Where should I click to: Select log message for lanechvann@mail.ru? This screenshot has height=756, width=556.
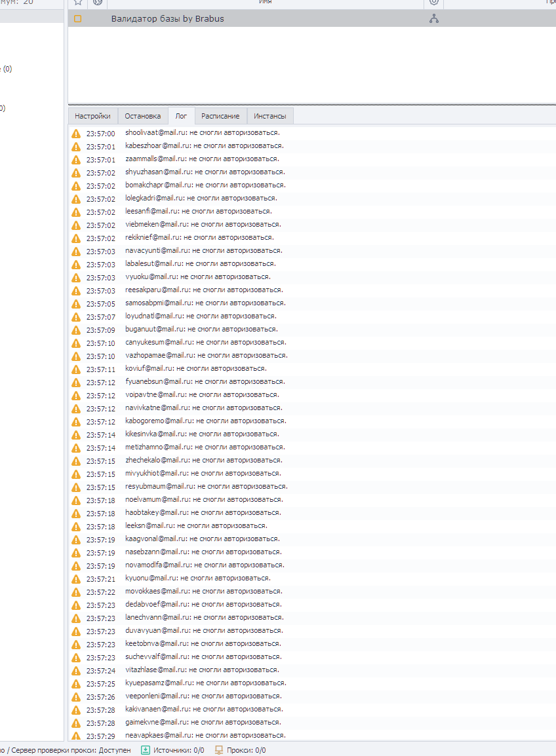click(x=204, y=617)
